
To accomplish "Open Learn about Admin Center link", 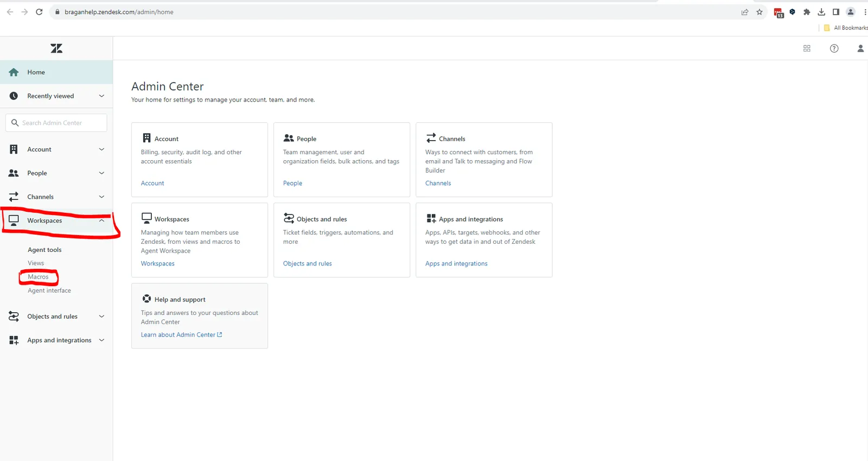I will (x=181, y=335).
